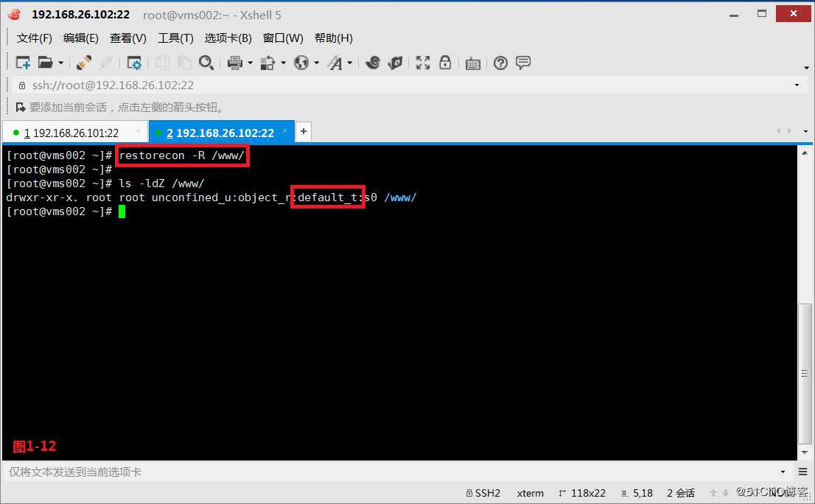
Task: Expand the file transfer dropdown arrow
Action: 283,63
